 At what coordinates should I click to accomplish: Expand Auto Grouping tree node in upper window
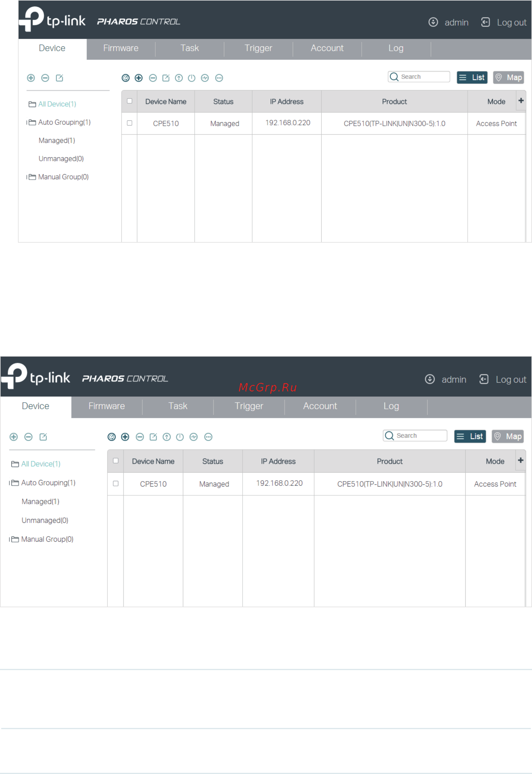pos(27,123)
